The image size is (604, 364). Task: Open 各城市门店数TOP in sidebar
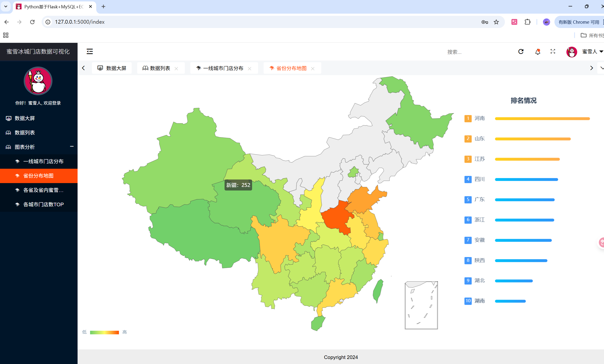(43, 204)
